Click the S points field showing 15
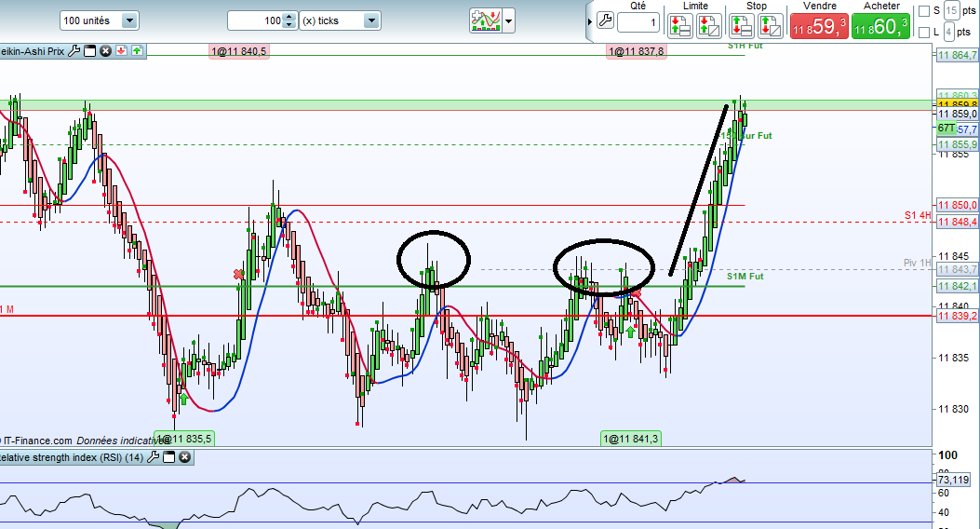The height and width of the screenshot is (529, 980). (951, 10)
